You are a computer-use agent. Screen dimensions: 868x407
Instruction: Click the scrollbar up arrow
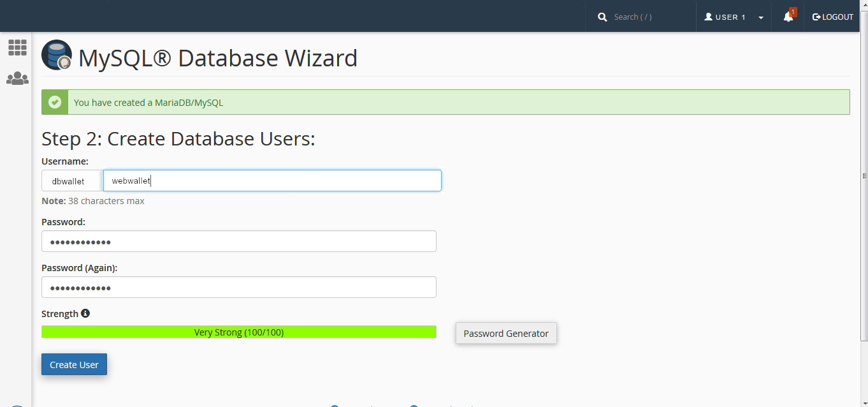pos(864,37)
